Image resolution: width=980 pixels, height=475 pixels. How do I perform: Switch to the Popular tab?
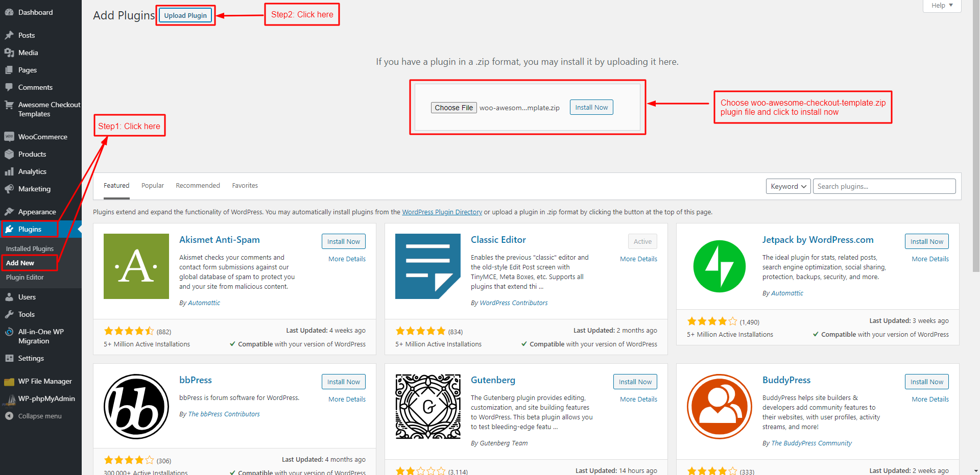point(153,186)
